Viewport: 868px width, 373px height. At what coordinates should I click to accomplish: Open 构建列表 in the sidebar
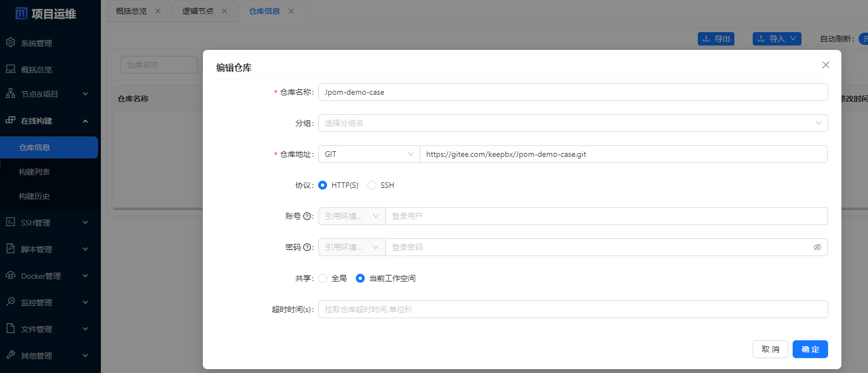tap(34, 172)
